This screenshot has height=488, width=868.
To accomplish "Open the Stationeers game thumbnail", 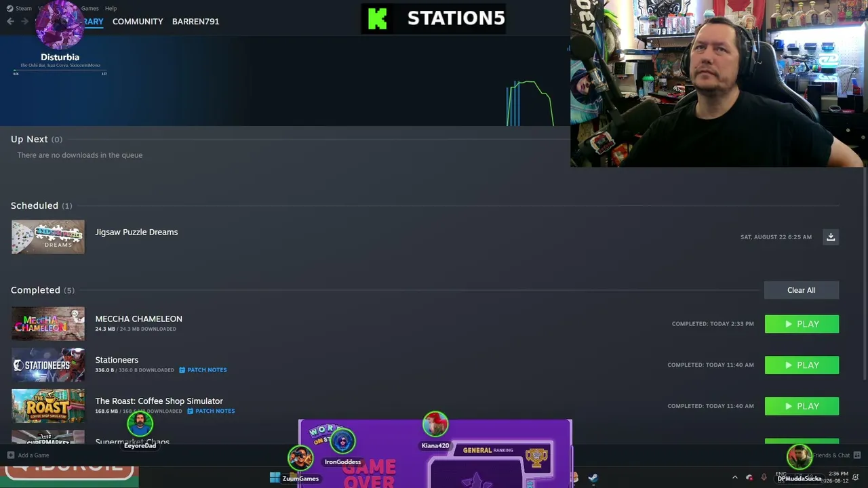I will pyautogui.click(x=47, y=365).
